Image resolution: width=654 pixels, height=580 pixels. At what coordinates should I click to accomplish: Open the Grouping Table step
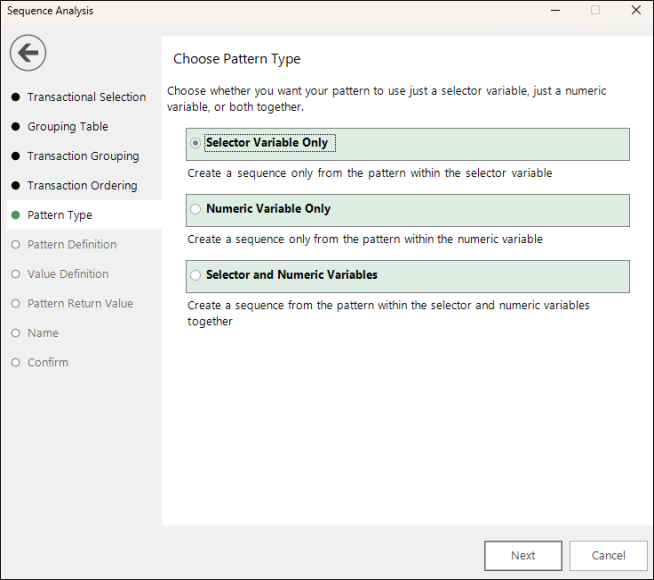click(68, 127)
